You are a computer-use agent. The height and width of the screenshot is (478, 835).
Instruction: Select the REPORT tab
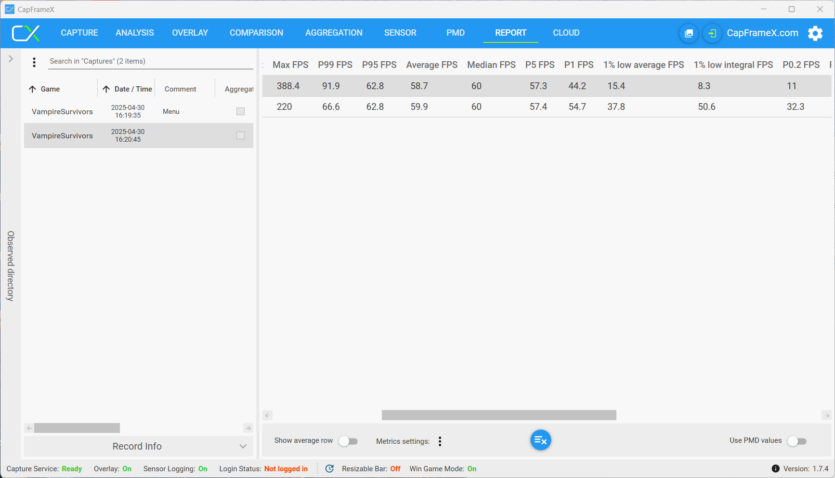pos(511,32)
